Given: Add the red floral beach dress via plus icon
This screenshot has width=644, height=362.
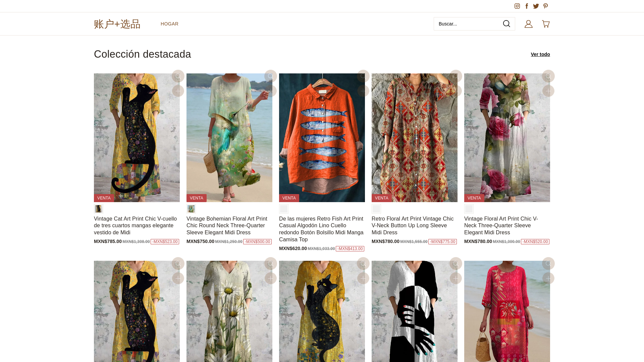Looking at the screenshot, I should 548,278.
